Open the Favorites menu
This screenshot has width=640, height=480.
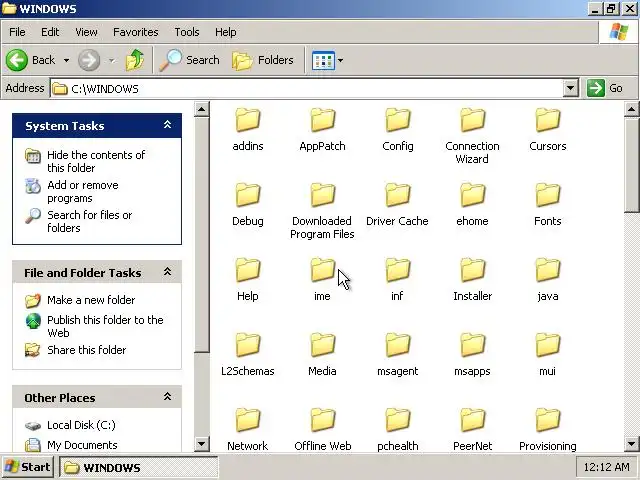136,32
